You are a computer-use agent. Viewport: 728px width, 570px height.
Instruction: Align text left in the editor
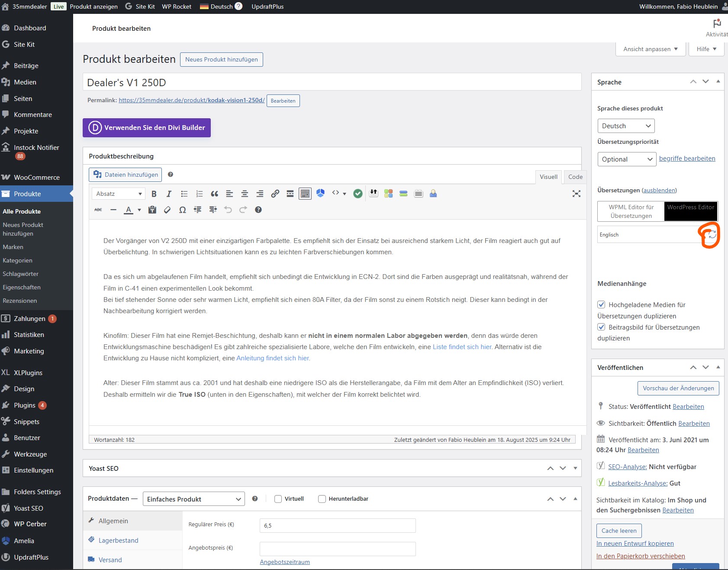point(229,194)
